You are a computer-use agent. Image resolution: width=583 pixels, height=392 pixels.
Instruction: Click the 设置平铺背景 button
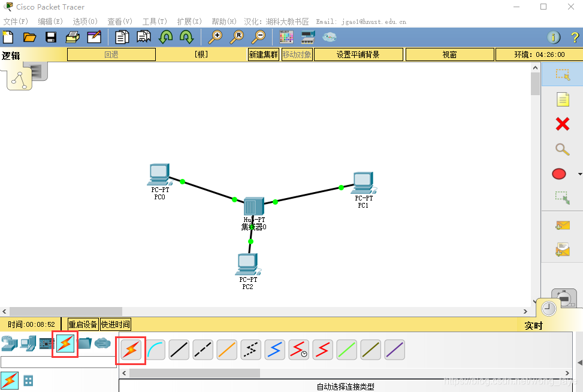358,54
